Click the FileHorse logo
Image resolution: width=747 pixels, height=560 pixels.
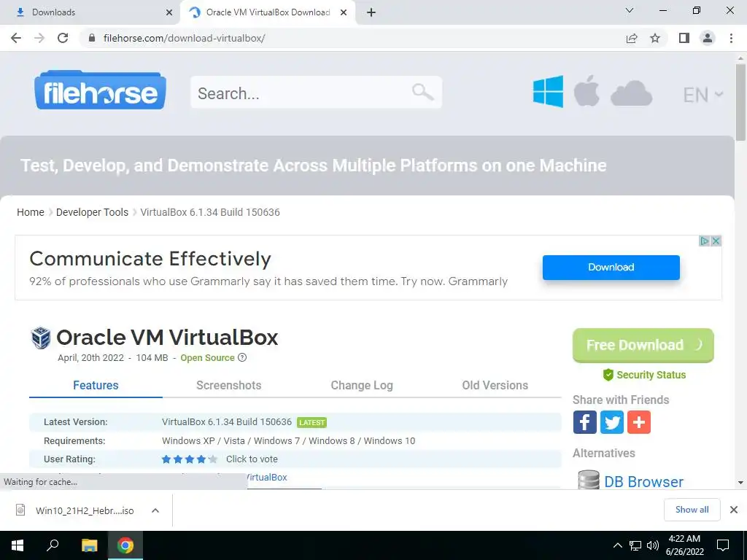(x=100, y=90)
